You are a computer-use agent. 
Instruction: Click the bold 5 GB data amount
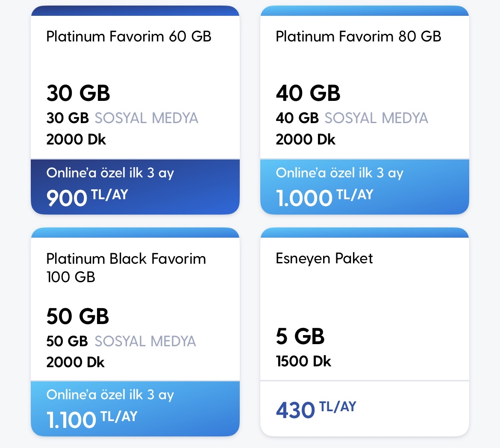click(300, 336)
